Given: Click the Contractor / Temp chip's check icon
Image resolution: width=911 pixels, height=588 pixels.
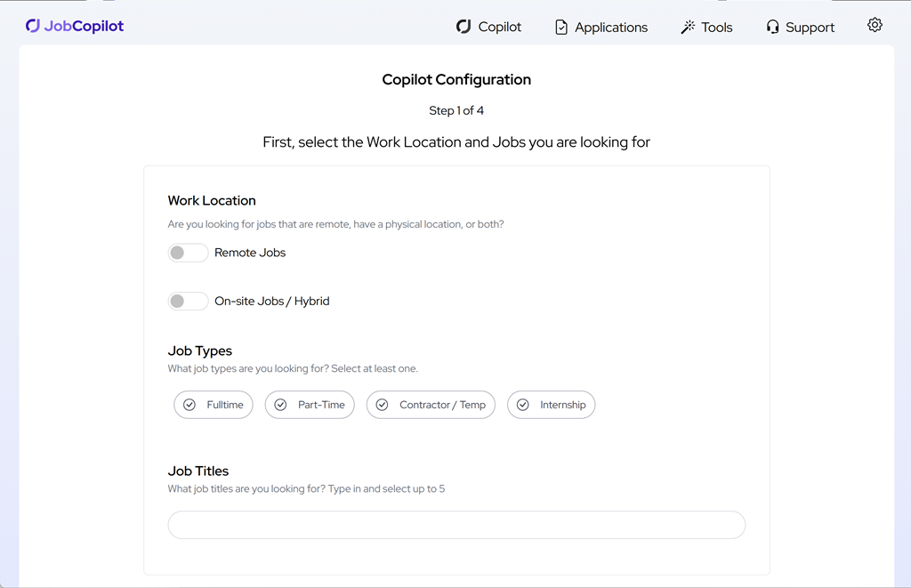Looking at the screenshot, I should click(x=382, y=405).
